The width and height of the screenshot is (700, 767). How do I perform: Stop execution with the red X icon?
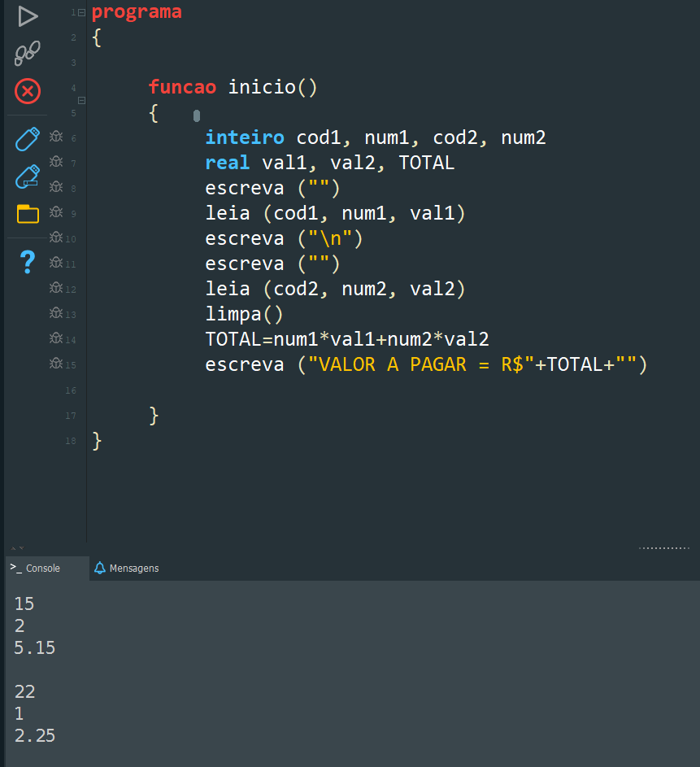[28, 91]
